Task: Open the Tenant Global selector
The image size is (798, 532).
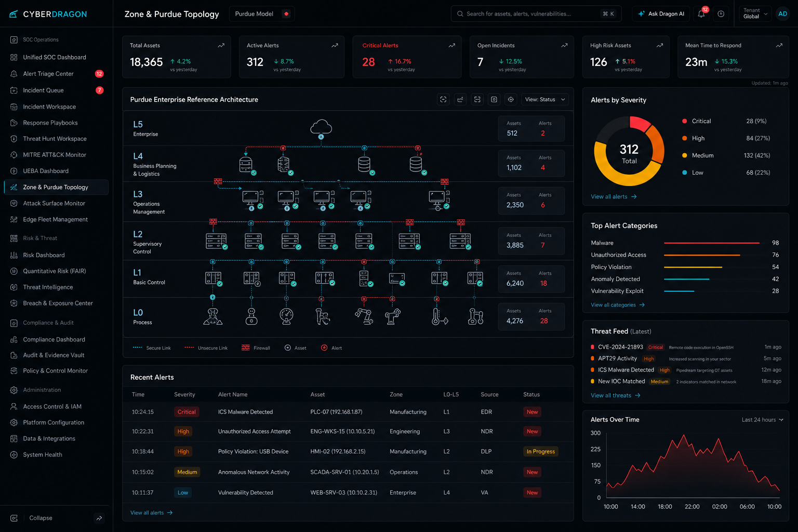Action: 755,14
